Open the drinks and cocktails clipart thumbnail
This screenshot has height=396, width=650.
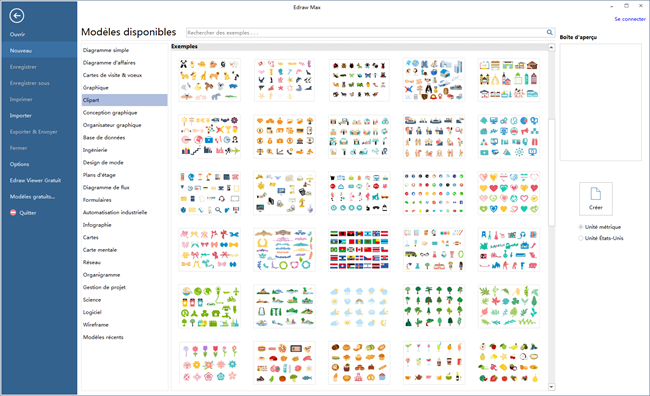click(434, 363)
